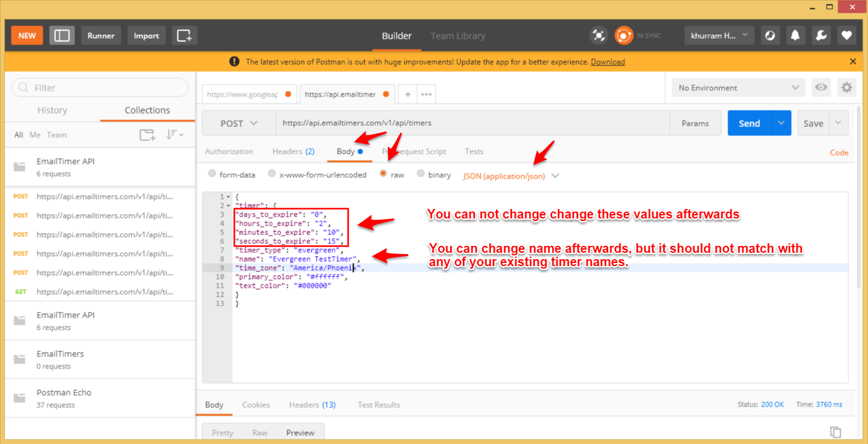Open the settings wrench icon
This screenshot has height=444, width=868.
(821, 36)
